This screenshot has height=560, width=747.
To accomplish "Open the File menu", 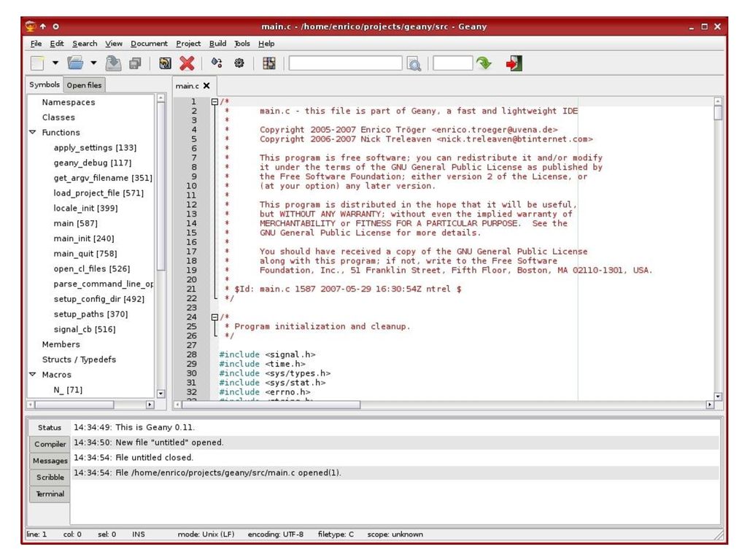I will pos(36,43).
